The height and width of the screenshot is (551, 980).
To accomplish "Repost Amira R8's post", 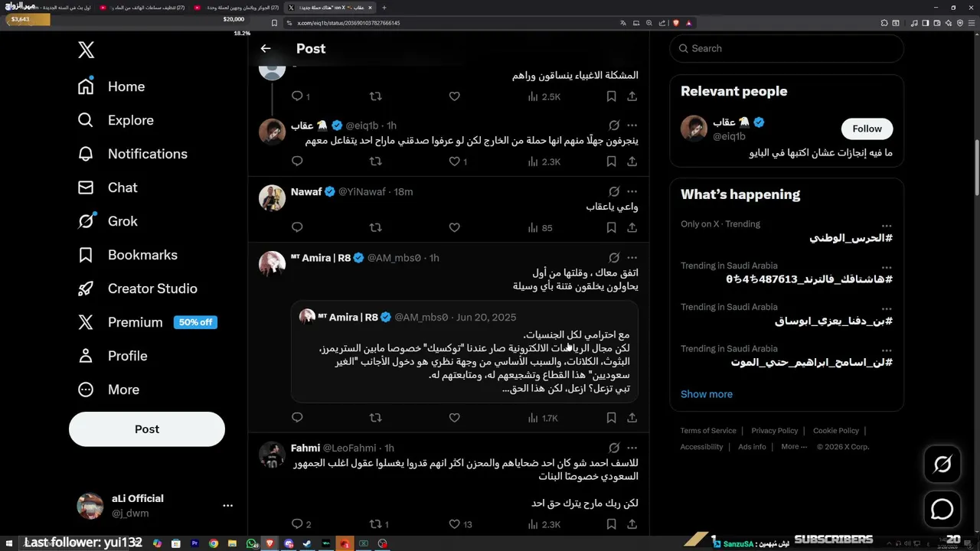I will coord(375,418).
